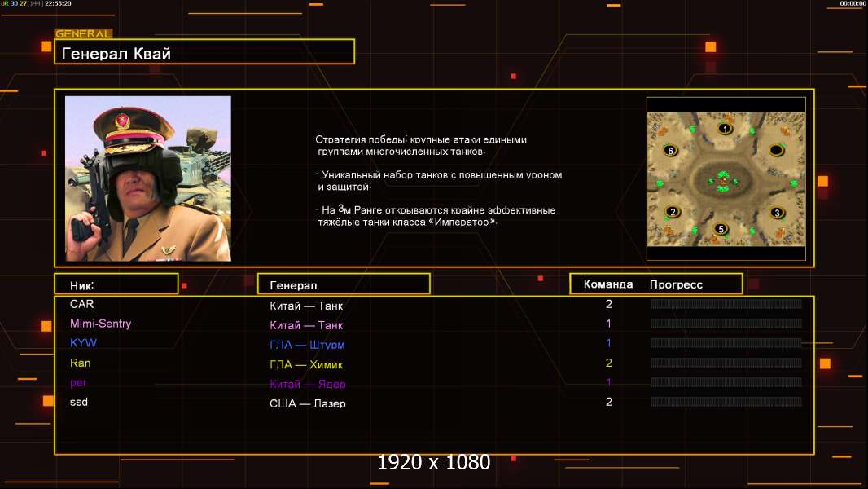Click the progress bar for player CAR
This screenshot has width=868, height=489.
(x=726, y=303)
